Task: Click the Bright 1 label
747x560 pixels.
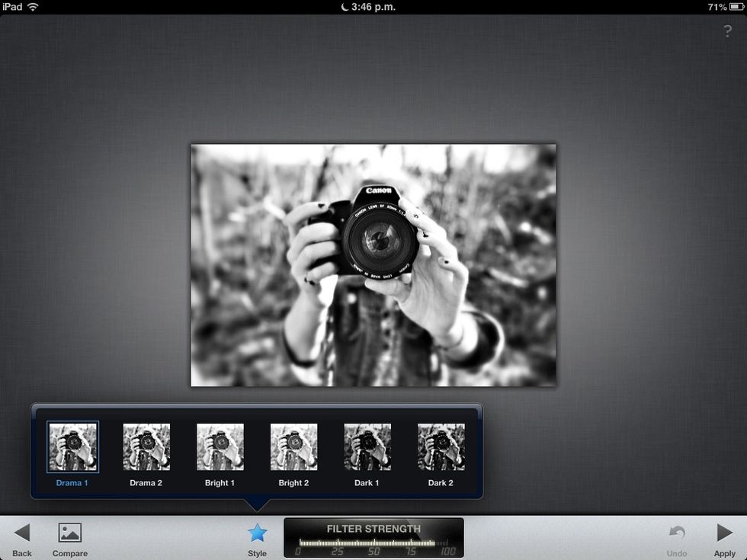Action: (x=220, y=483)
